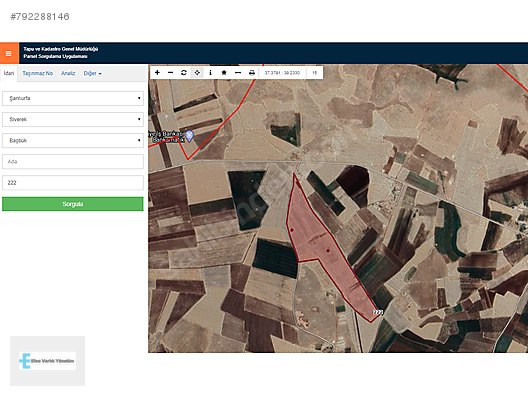The image size is (528, 396).
Task: Click the Tapu ve Kadastro header title
Action: (x=61, y=53)
